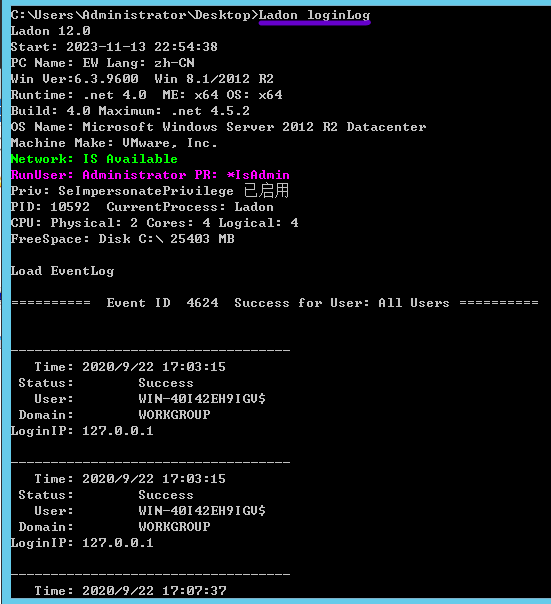Click the 'Ladon loginLog' command text
Viewport: 551px width, 604px height.
click(x=314, y=15)
